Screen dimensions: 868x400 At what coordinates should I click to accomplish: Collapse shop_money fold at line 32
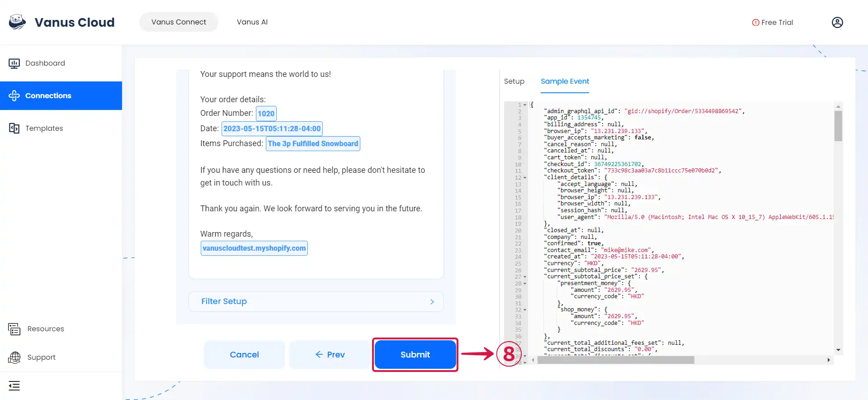click(x=525, y=310)
